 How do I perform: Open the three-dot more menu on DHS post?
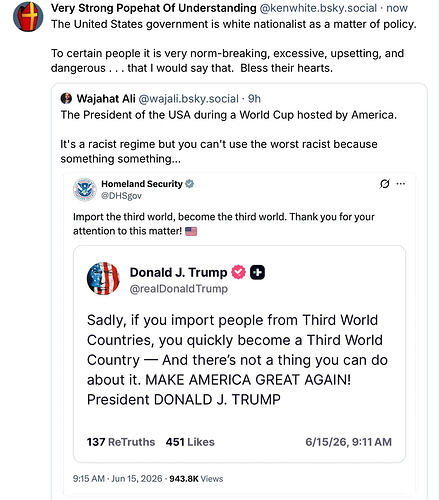[x=401, y=184]
